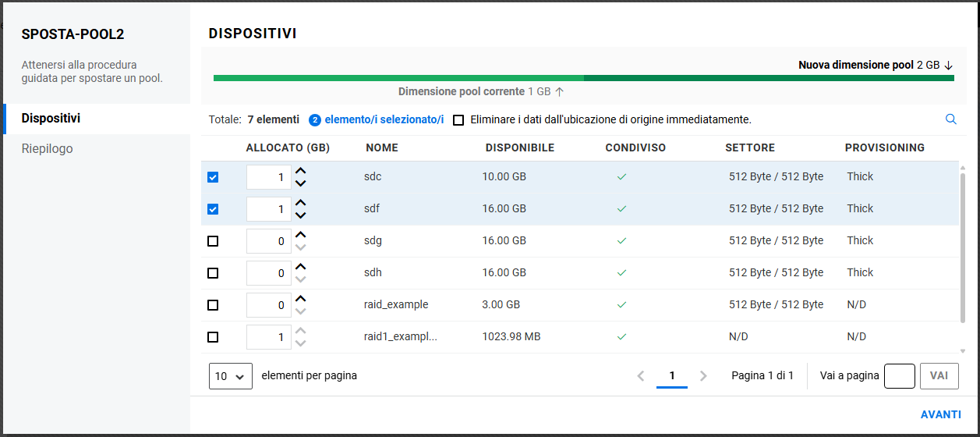Open the items per page dropdown
The image size is (980, 437).
coord(231,376)
